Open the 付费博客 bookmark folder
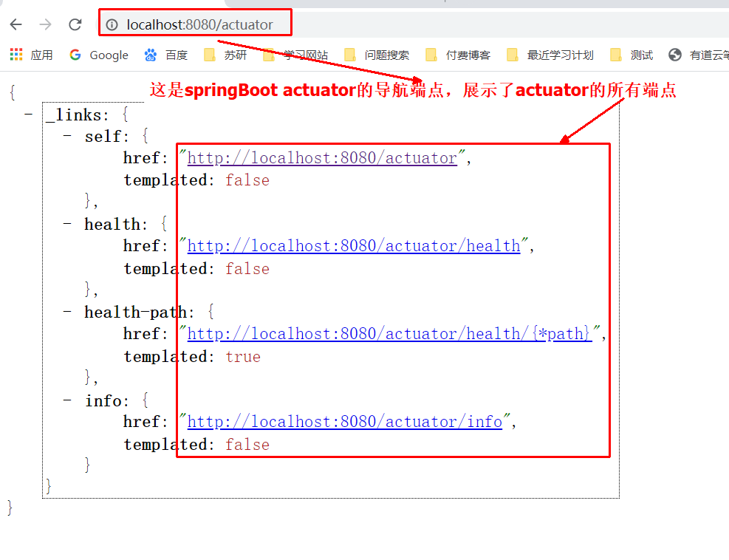 pyautogui.click(x=459, y=55)
